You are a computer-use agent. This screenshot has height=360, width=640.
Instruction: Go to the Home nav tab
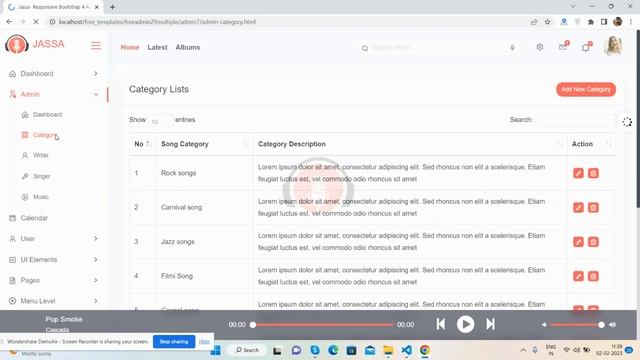click(130, 47)
